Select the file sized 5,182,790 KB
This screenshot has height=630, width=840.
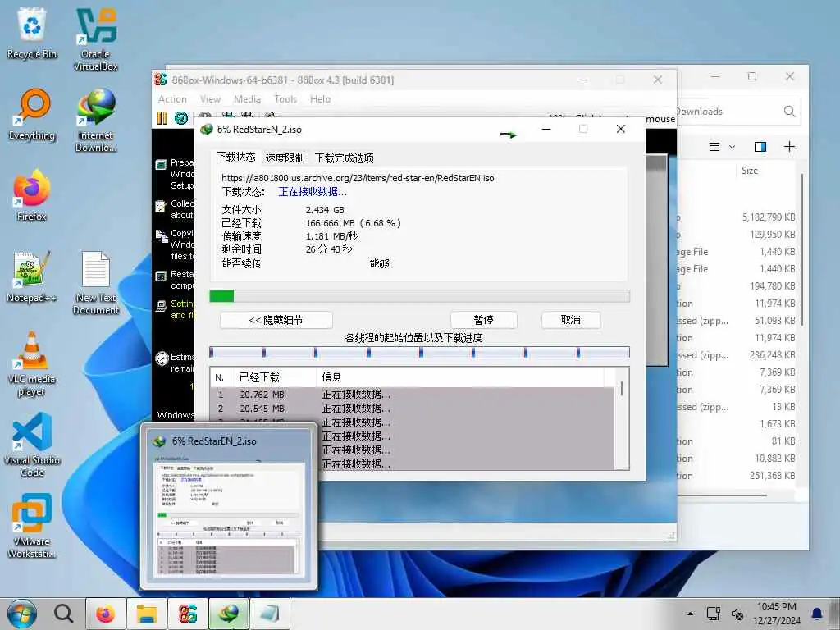[737, 217]
